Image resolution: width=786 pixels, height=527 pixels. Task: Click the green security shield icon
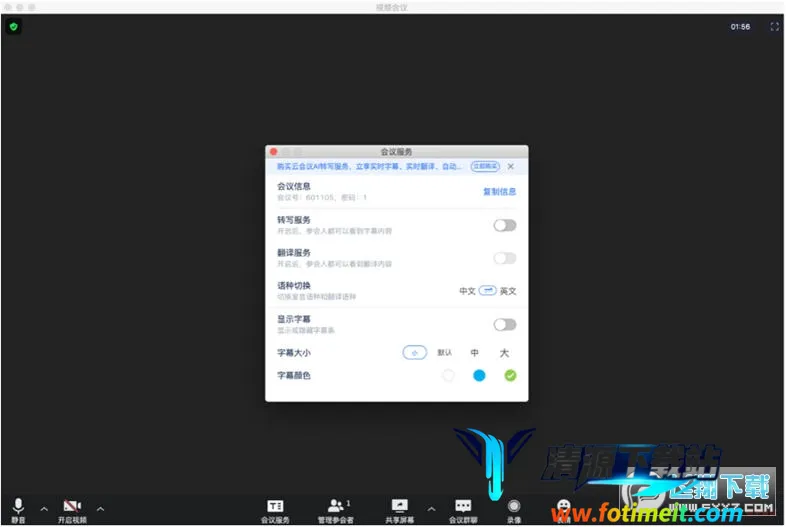[13, 27]
